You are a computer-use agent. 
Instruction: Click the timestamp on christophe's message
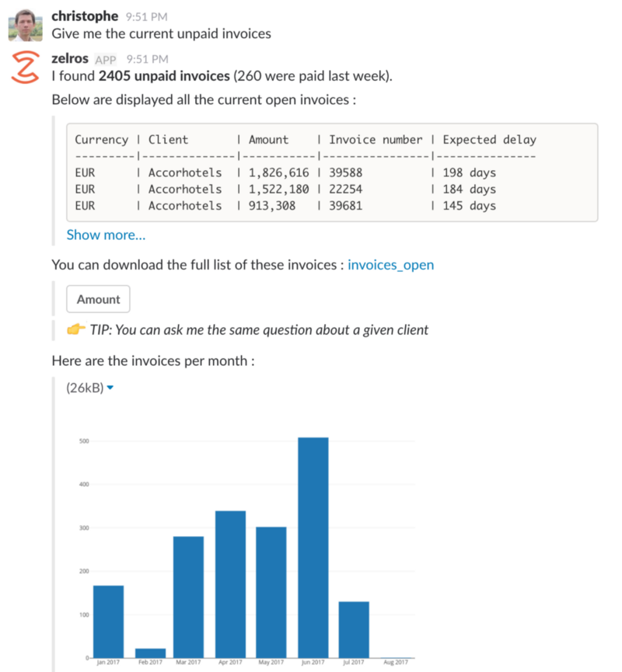(146, 16)
